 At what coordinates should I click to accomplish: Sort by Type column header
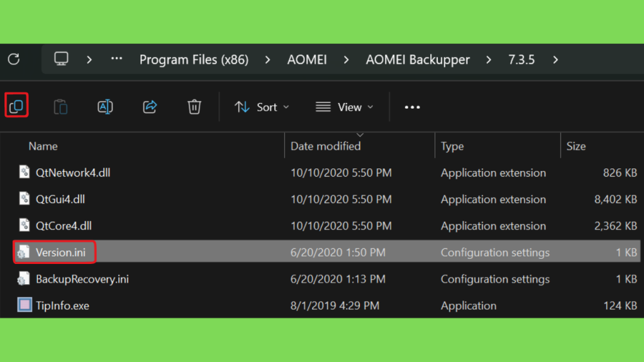coord(452,146)
